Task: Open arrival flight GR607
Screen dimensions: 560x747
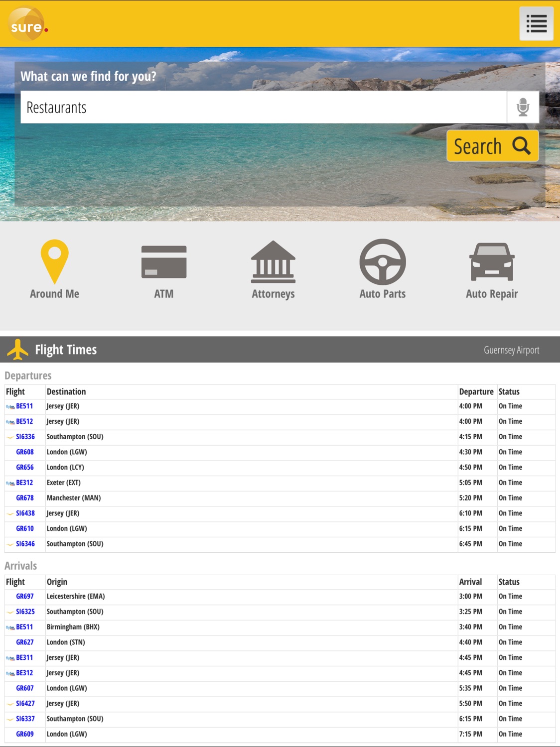Action: pos(25,689)
